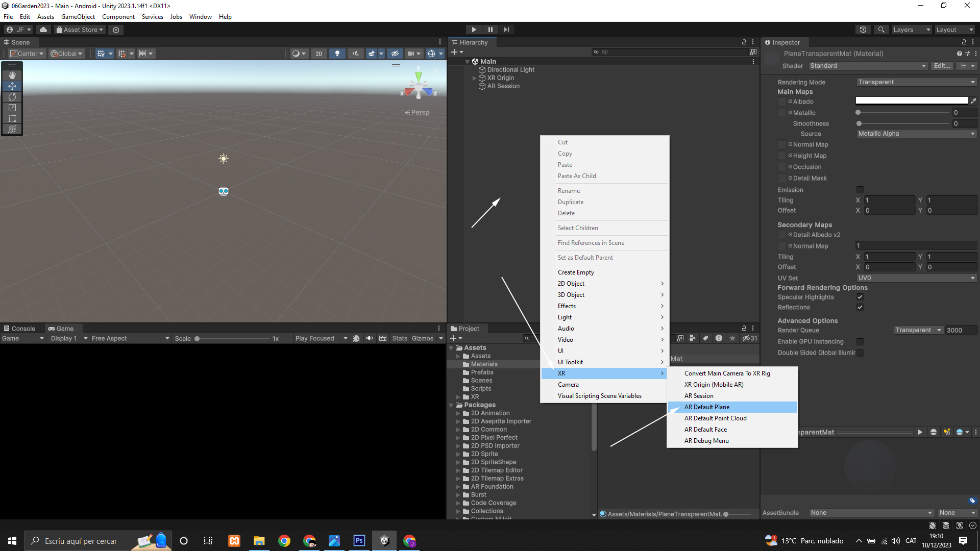Toggle 2D scene view mode

click(319, 54)
